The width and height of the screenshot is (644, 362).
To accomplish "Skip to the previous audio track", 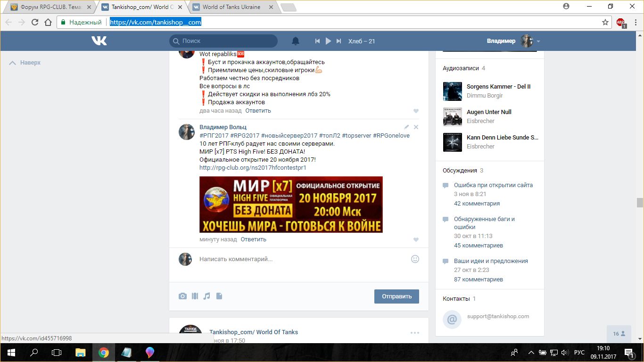I will click(x=318, y=41).
